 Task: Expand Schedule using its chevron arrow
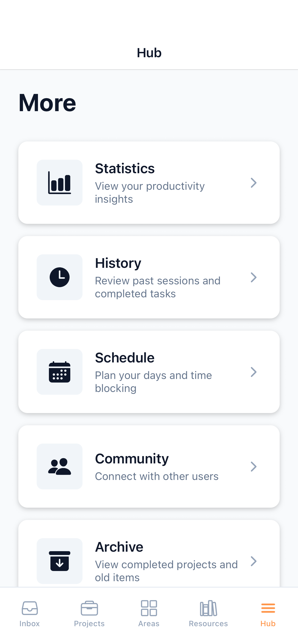pyautogui.click(x=253, y=372)
